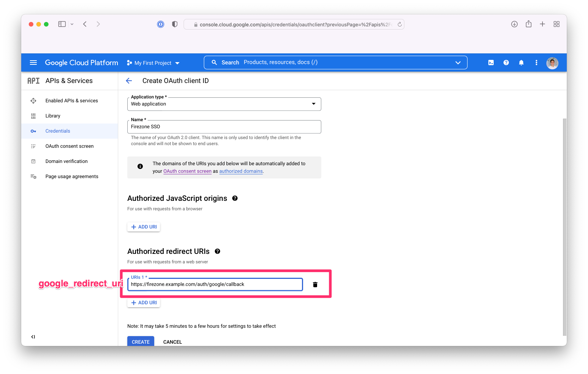This screenshot has height=374, width=588.
Task: Open the Cloud Shell terminal icon
Action: coord(491,63)
